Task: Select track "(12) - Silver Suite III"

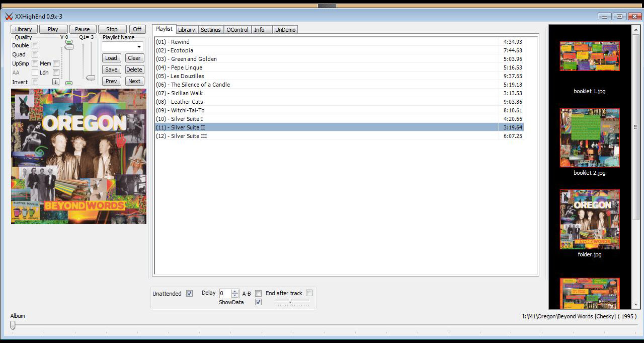Action: point(339,136)
